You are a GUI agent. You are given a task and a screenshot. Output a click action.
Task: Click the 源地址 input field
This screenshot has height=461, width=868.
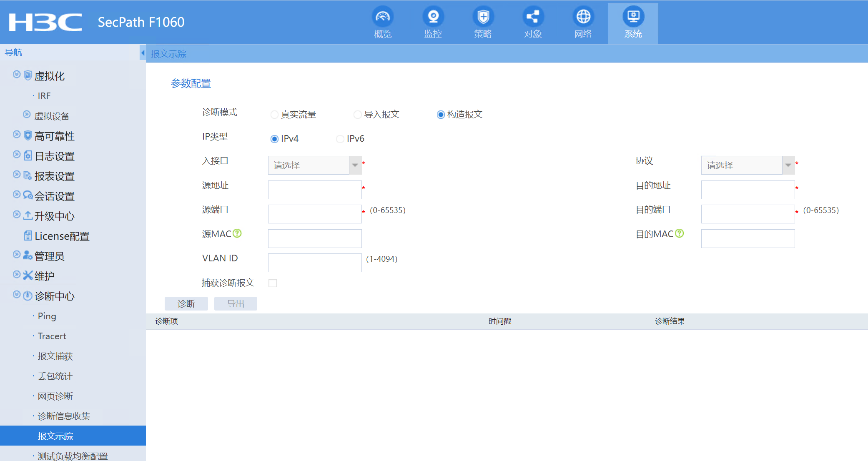315,190
